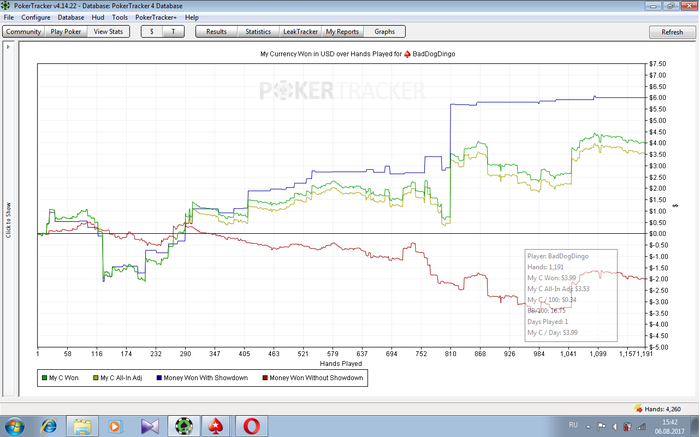Open the purple Visual Studio taskbar icon
This screenshot has width=700, height=437.
click(150, 427)
